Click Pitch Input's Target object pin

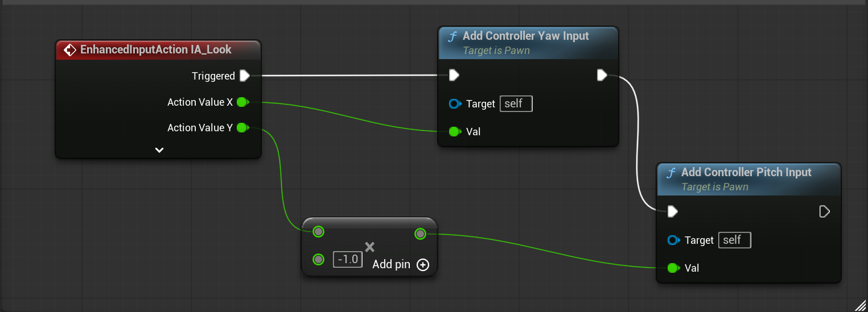click(673, 240)
